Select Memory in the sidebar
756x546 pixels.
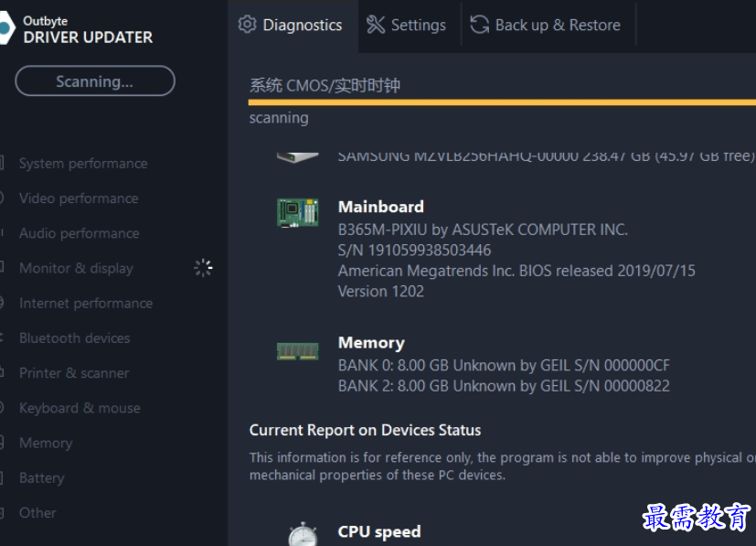click(x=46, y=443)
